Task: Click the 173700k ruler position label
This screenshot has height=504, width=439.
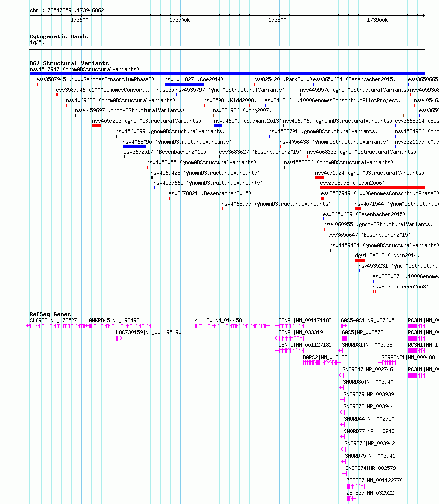Action: coord(180,20)
